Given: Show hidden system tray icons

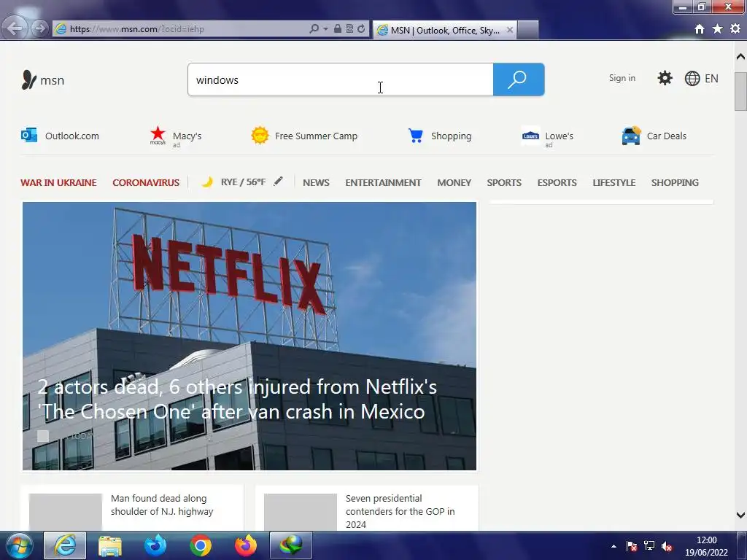Looking at the screenshot, I should 614,546.
